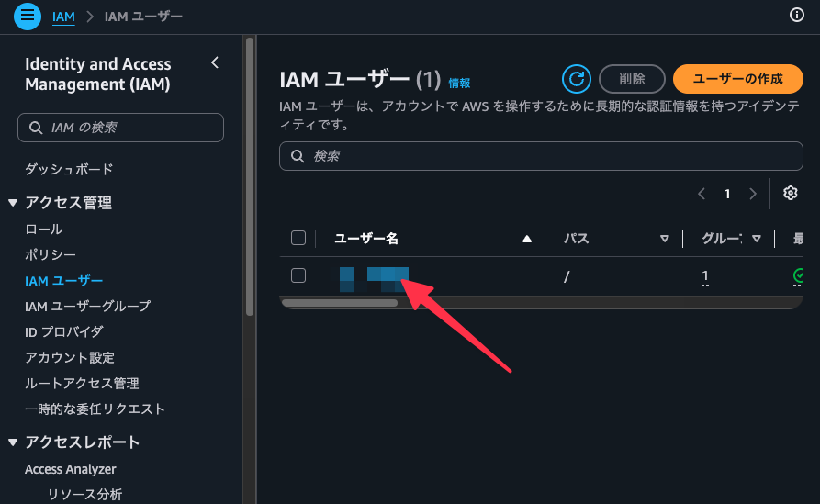Select the checkbox for the user row
This screenshot has height=504, width=820.
[x=298, y=275]
